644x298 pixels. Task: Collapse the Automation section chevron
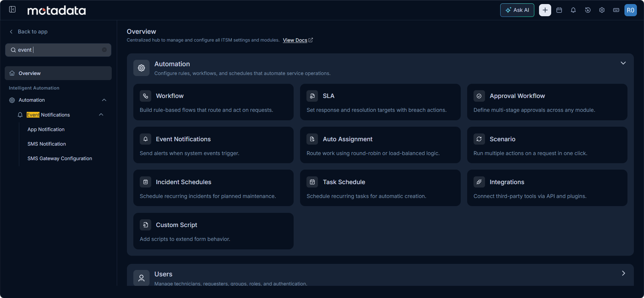623,63
